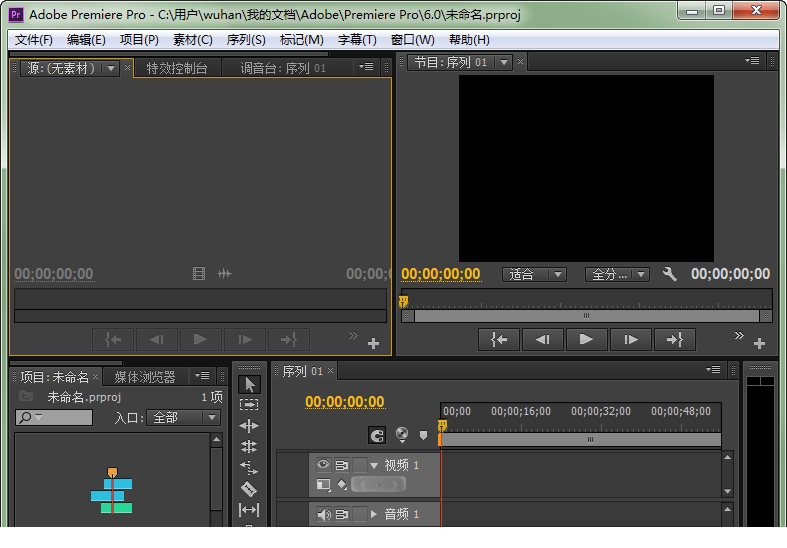This screenshot has width=787, height=548.
Task: Select the Rate Stretch tool
Action: pos(249,468)
